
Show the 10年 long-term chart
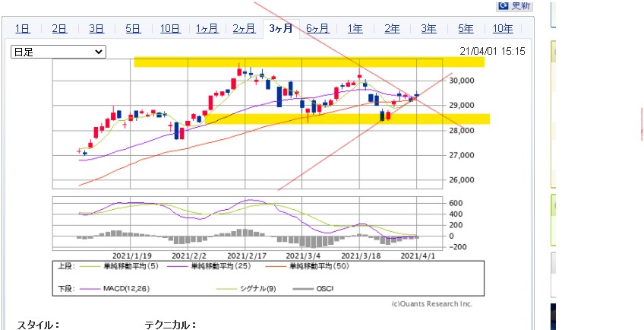pos(503,29)
